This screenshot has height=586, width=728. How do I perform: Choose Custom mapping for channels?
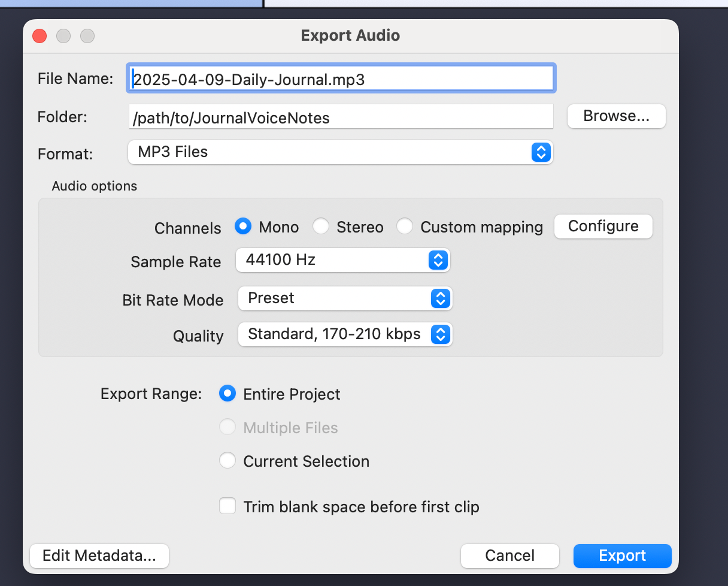coord(405,226)
